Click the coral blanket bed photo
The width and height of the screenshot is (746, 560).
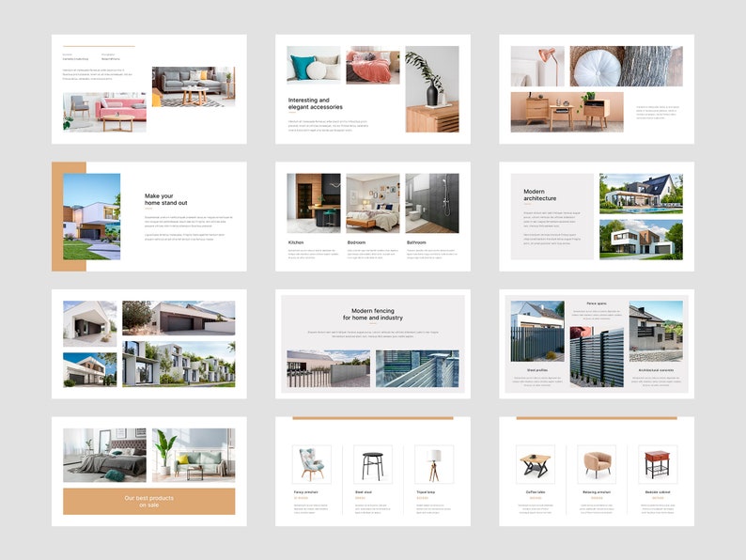[x=372, y=65]
